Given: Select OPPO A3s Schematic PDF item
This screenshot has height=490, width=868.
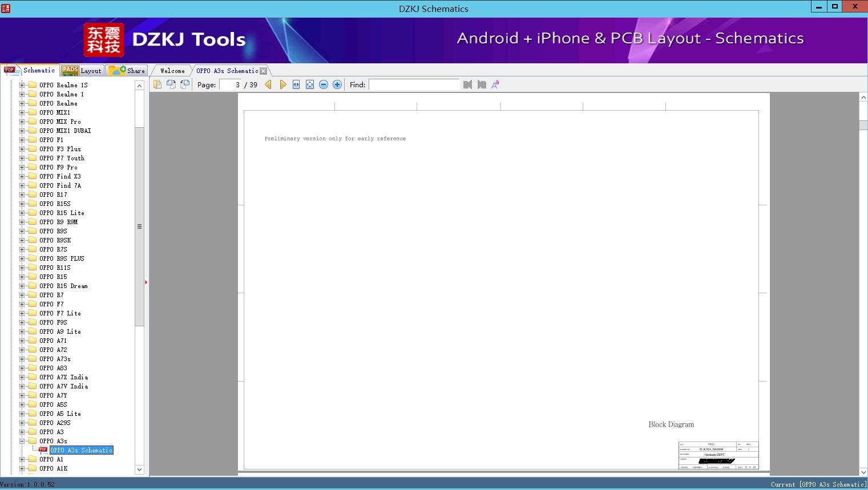Looking at the screenshot, I should [82, 450].
